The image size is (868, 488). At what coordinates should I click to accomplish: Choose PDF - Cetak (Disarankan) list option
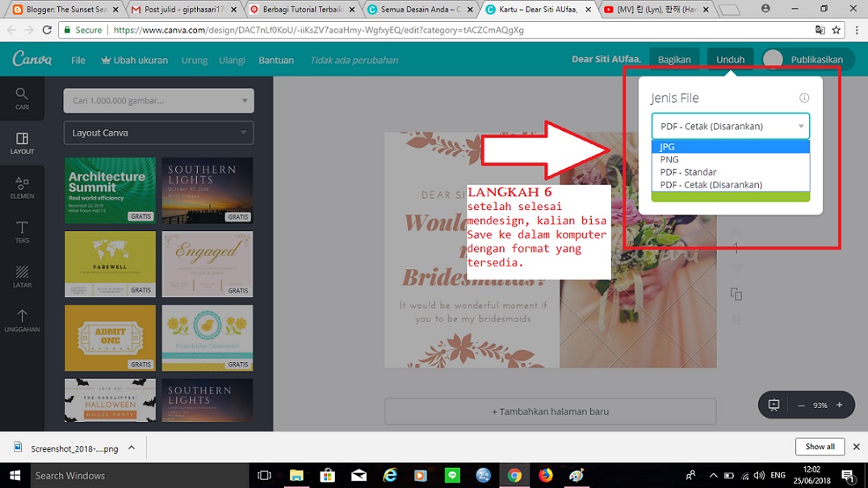(730, 185)
